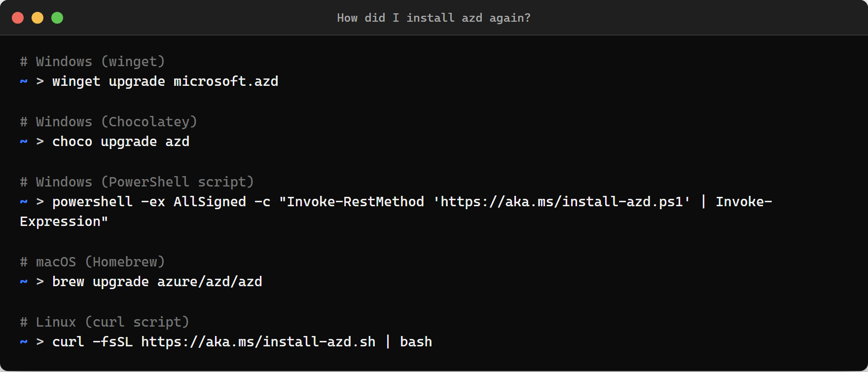868x372 pixels.
Task: Select the 'brew upgrade azure/azd/azd' command text
Action: tap(157, 282)
